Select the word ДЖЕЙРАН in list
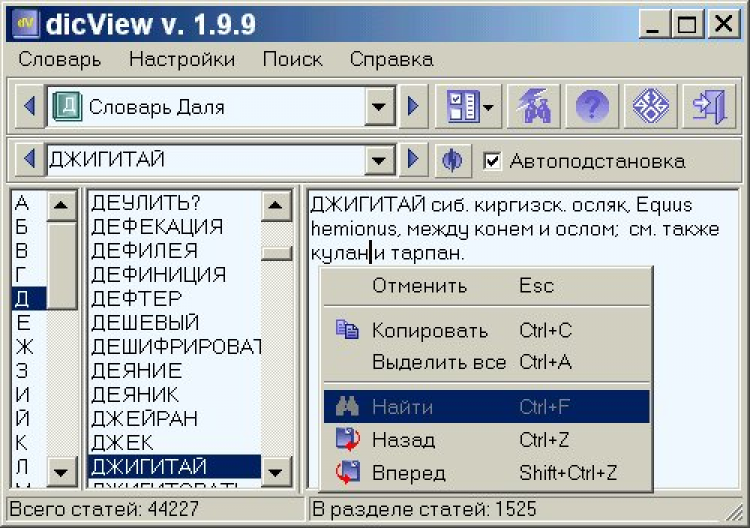Screen dimensions: 750x528 tap(175, 418)
